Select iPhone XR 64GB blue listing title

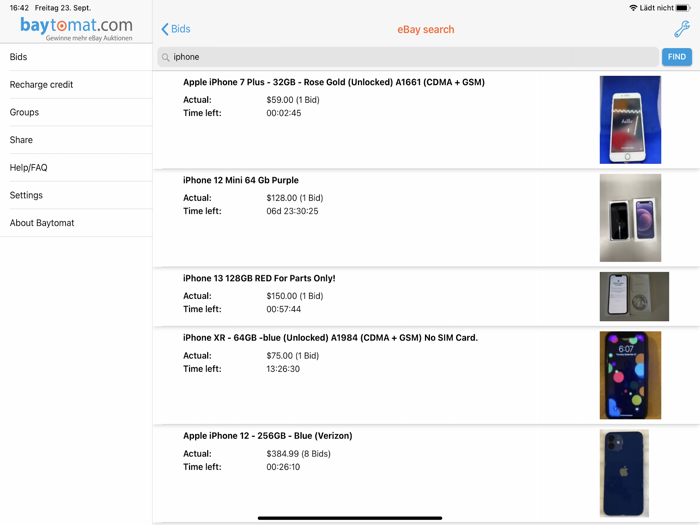click(x=330, y=338)
